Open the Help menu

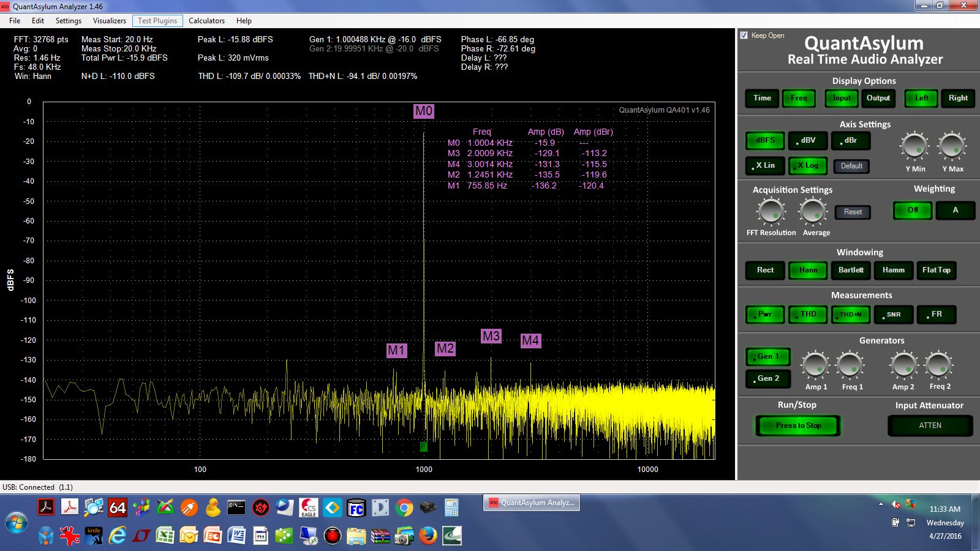click(244, 21)
